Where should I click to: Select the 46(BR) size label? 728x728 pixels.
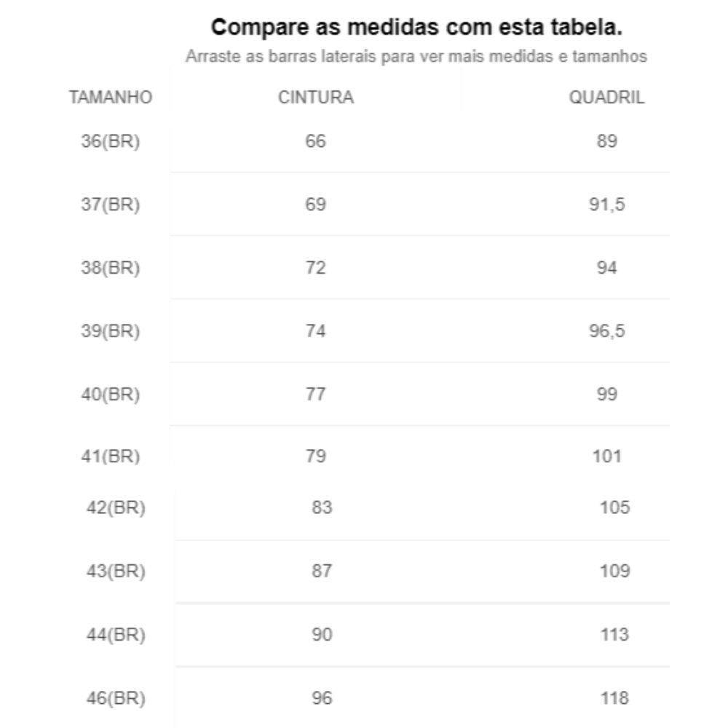[x=116, y=698]
